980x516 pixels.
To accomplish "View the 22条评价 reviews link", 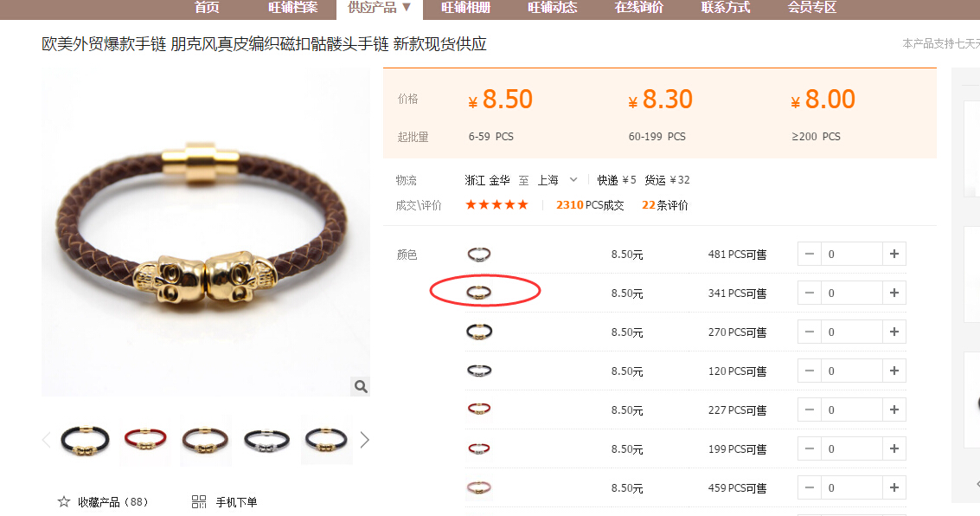I will (665, 205).
